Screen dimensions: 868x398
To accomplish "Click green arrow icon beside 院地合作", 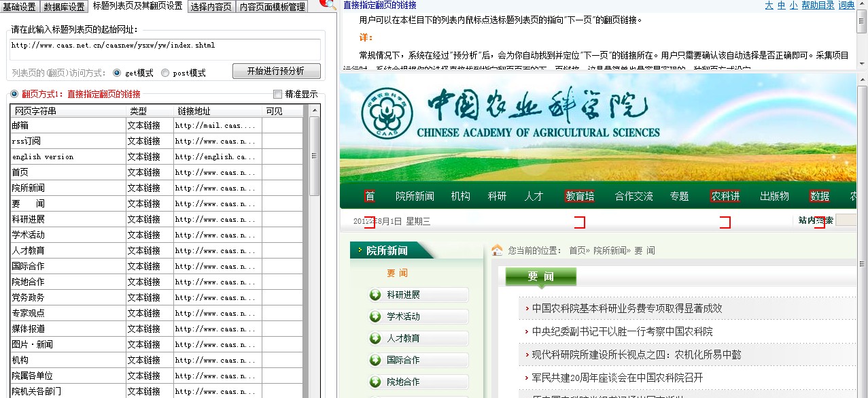I will tap(375, 382).
